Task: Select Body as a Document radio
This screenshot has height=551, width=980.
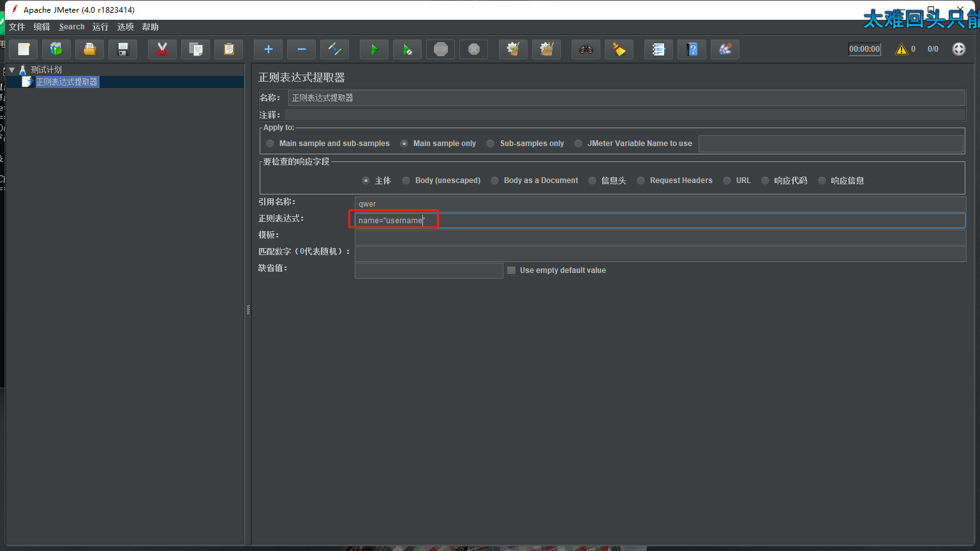Action: 494,180
